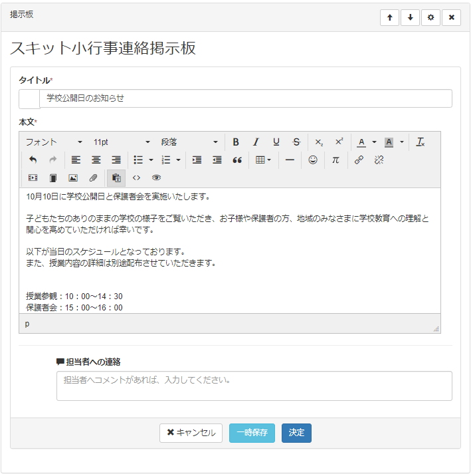Open the bullet list style menu
Image resolution: width=475 pixels, height=476 pixels.
point(151,160)
